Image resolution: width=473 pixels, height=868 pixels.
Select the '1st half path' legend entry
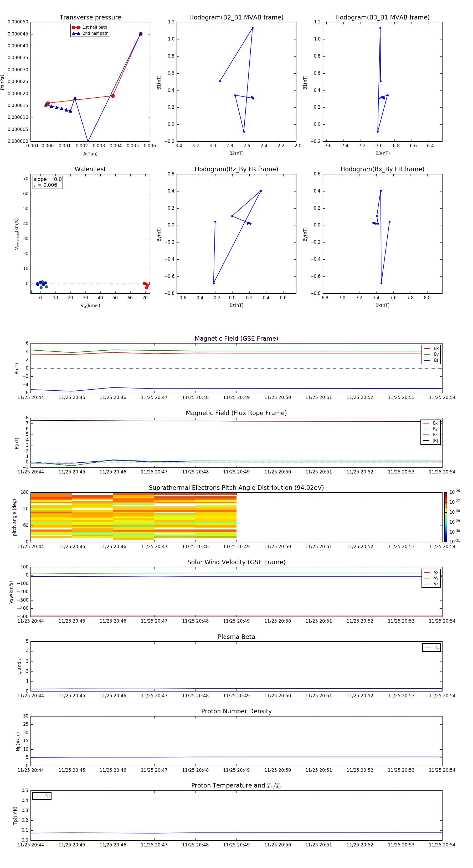point(90,27)
